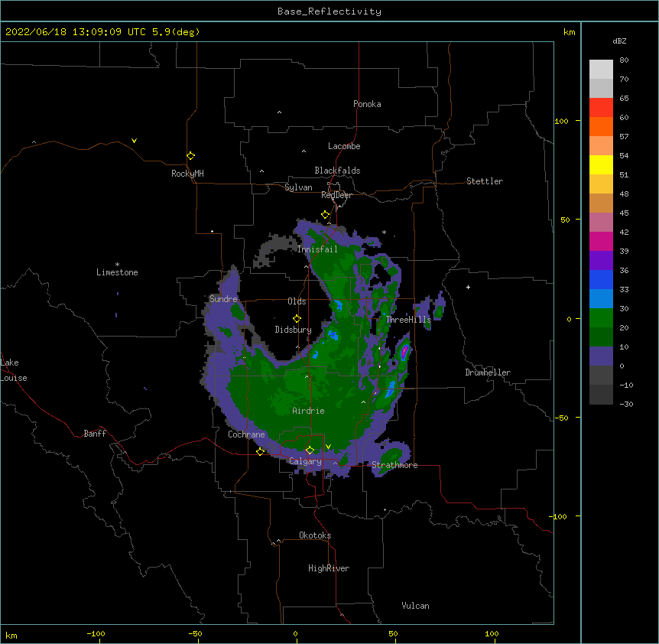This screenshot has width=659, height=644.
Task: Pick the slate purple 10–0 dBZ swatch
Action: [601, 356]
